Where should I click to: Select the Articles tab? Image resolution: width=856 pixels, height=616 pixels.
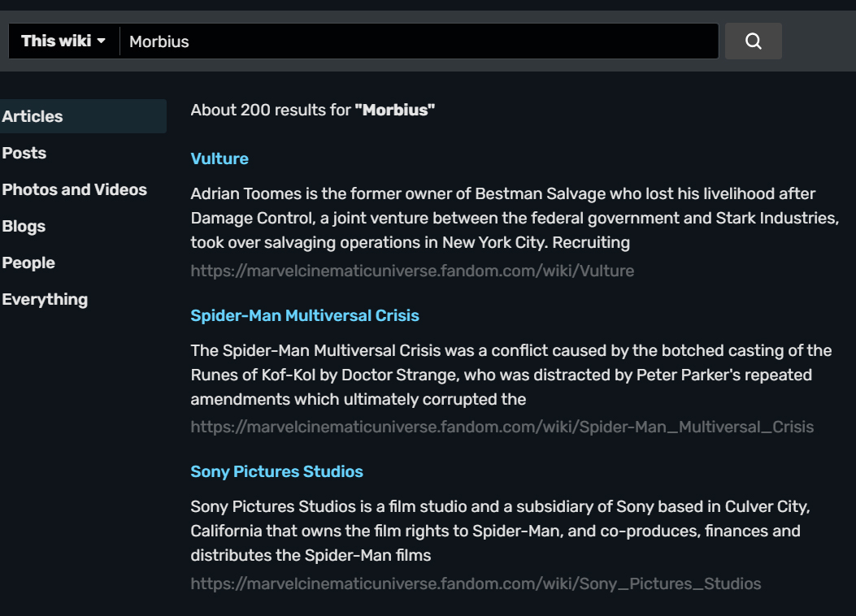click(x=83, y=116)
